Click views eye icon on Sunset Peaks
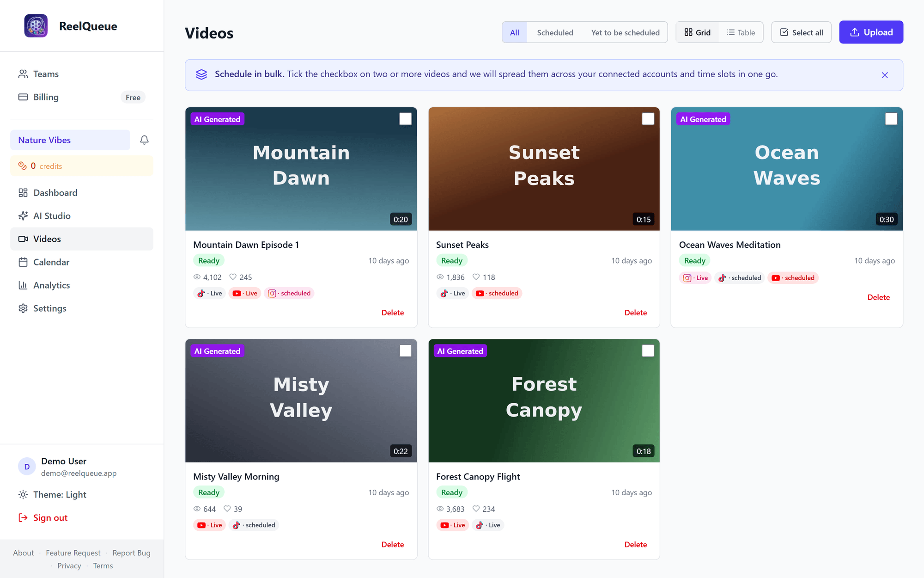Image resolution: width=924 pixels, height=578 pixels. coord(440,277)
